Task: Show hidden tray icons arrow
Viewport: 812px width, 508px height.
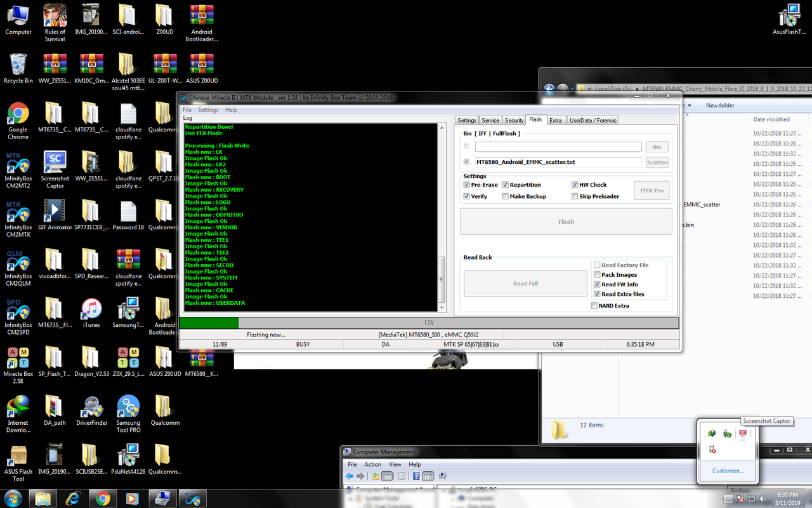Action: click(x=728, y=499)
